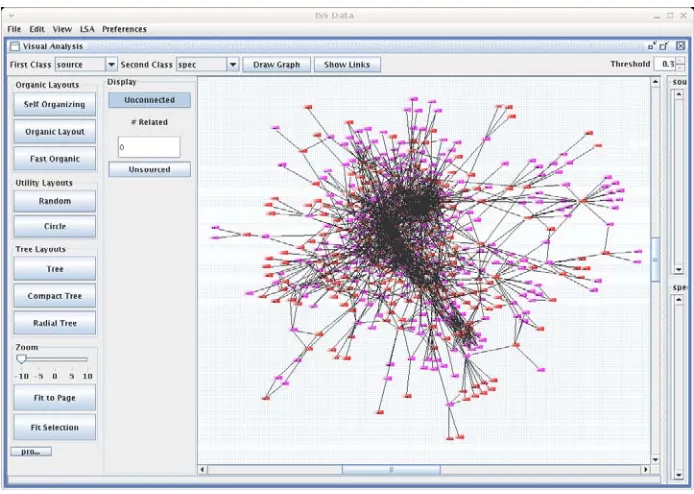Click the Unsourced button
Image resolution: width=694 pixels, height=494 pixels.
pos(150,170)
